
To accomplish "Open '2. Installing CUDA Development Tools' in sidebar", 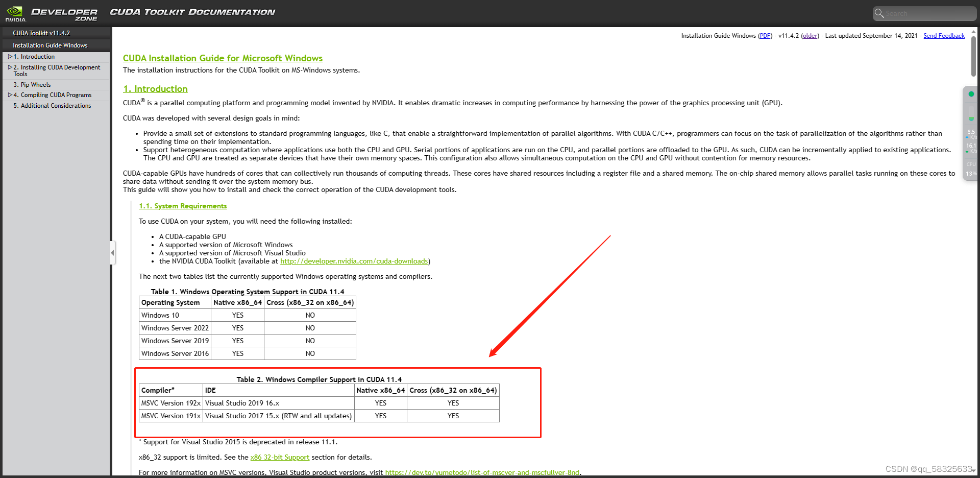I will coord(57,70).
